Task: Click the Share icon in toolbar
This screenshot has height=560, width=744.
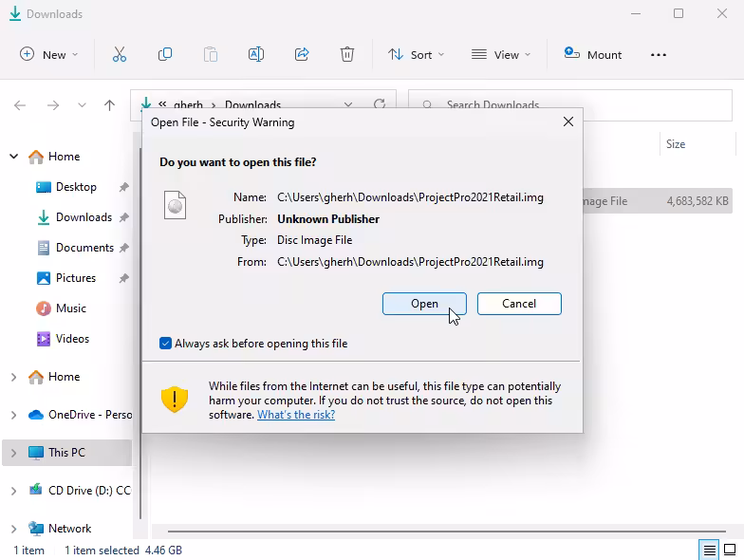Action: pyautogui.click(x=302, y=55)
